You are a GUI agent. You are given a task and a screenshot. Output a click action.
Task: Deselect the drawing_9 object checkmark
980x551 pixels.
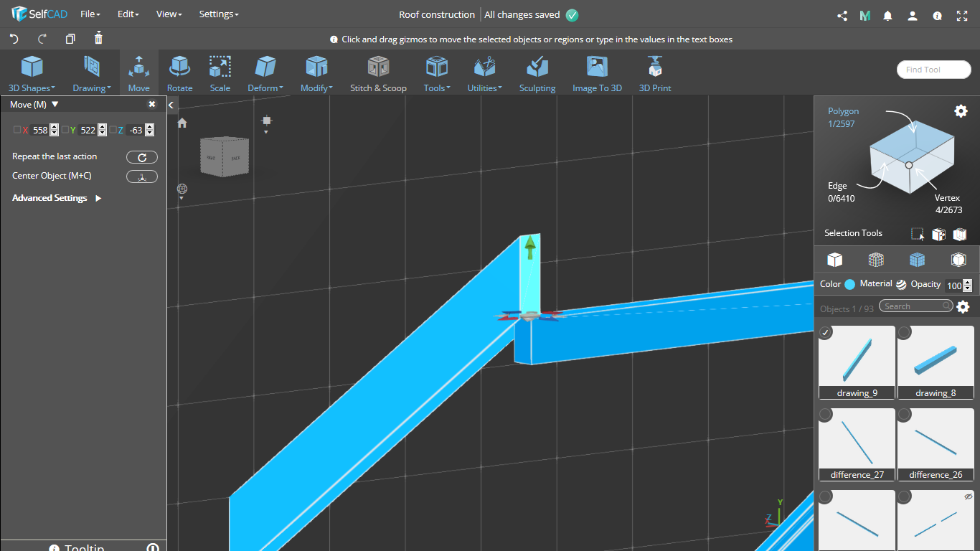826,332
